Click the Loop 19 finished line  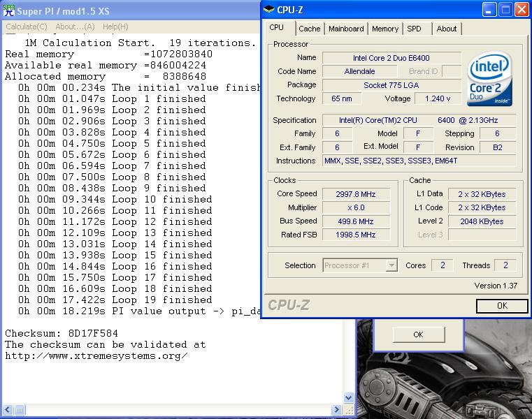pyautogui.click(x=115, y=300)
